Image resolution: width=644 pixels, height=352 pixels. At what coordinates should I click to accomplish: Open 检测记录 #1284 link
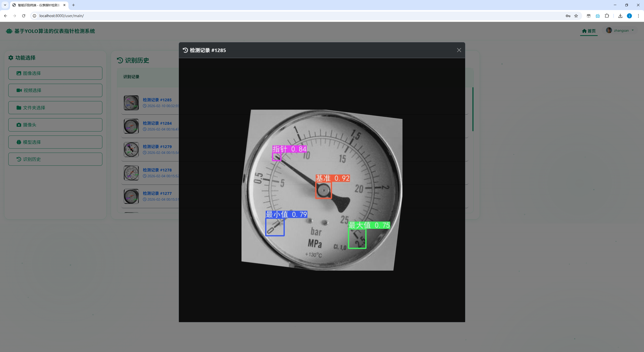coord(157,123)
